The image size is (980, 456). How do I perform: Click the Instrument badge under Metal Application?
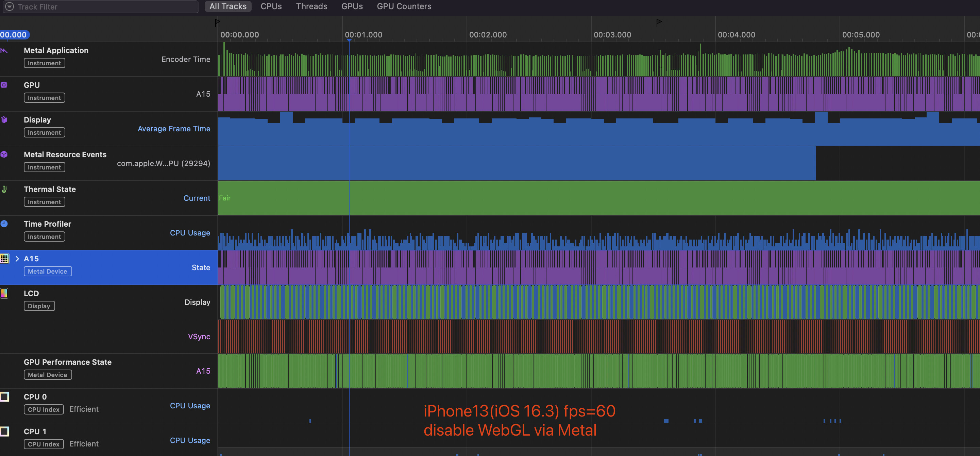point(45,63)
